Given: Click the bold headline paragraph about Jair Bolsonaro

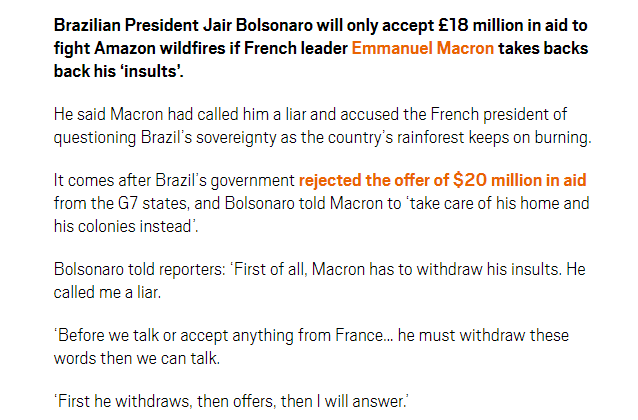Looking at the screenshot, I should [x=321, y=48].
